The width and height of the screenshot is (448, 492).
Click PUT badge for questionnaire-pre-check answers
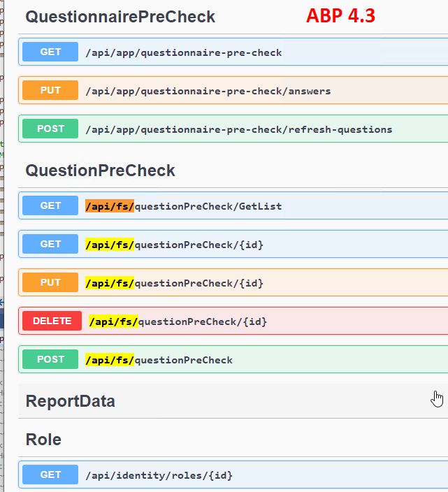50,91
